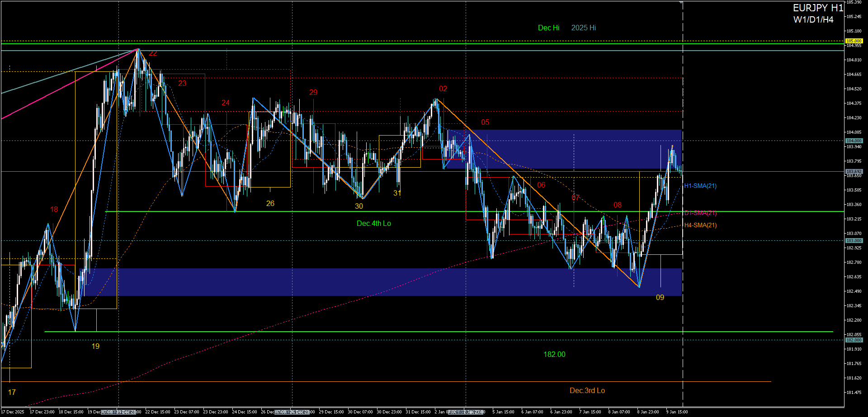Viewport: 868px width, 417px height.
Task: Click the EURJPY H1 chart title
Action: point(818,8)
